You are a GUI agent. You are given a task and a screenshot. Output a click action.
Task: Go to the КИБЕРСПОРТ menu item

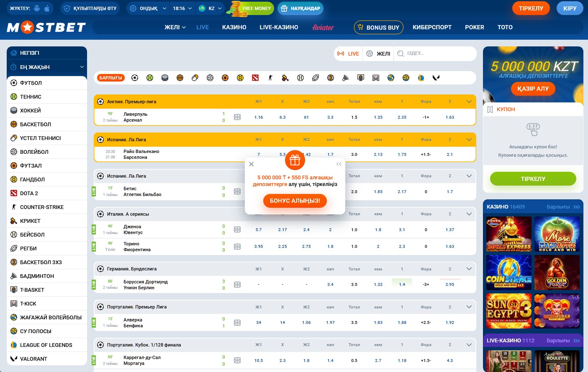(432, 27)
